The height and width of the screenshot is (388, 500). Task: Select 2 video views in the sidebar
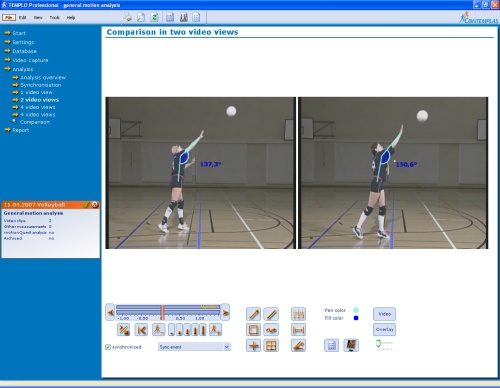click(39, 99)
